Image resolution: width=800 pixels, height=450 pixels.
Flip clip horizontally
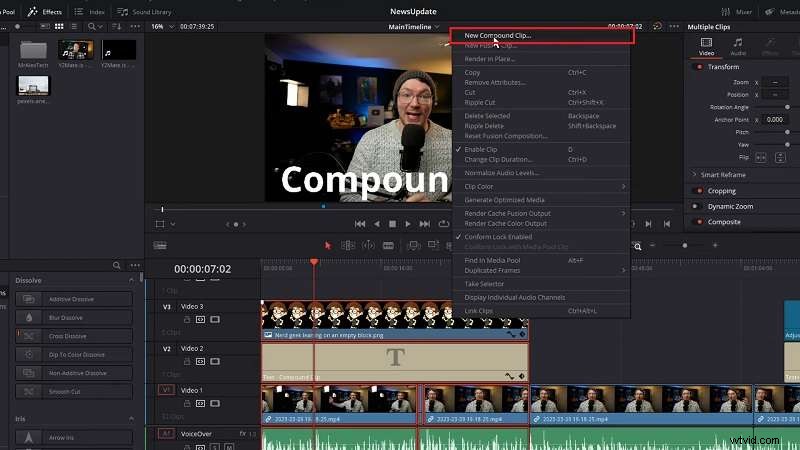coord(761,157)
